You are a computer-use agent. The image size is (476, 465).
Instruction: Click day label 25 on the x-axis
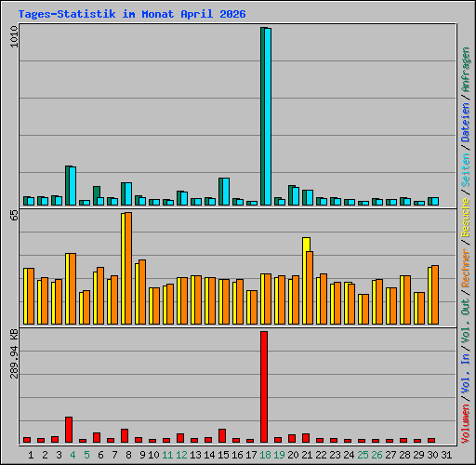click(x=363, y=455)
